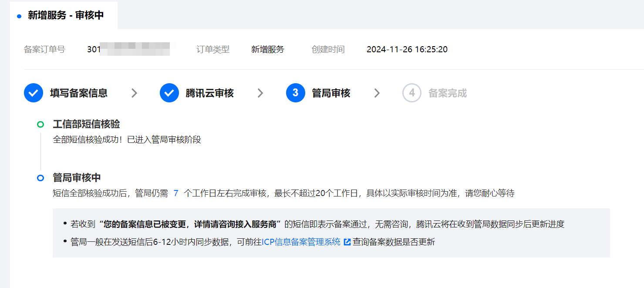
Task: Click the chevron arrow after 管局审核
Action: point(377,93)
